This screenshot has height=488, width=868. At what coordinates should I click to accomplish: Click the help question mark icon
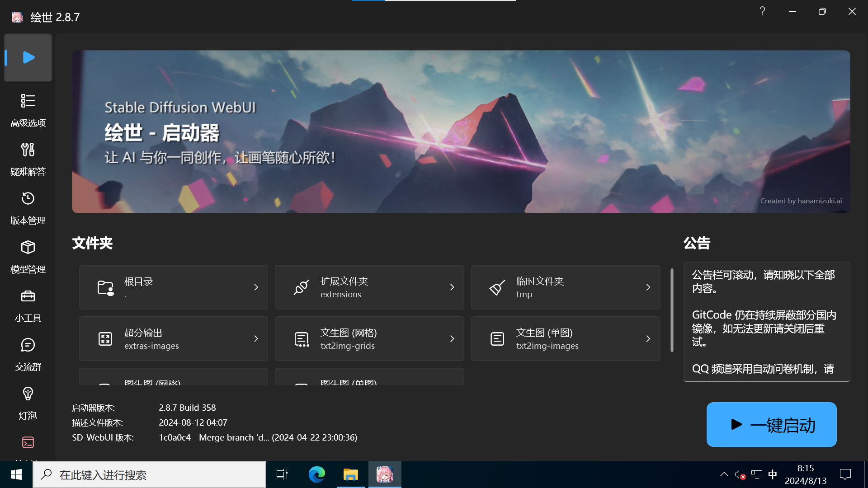pyautogui.click(x=762, y=11)
